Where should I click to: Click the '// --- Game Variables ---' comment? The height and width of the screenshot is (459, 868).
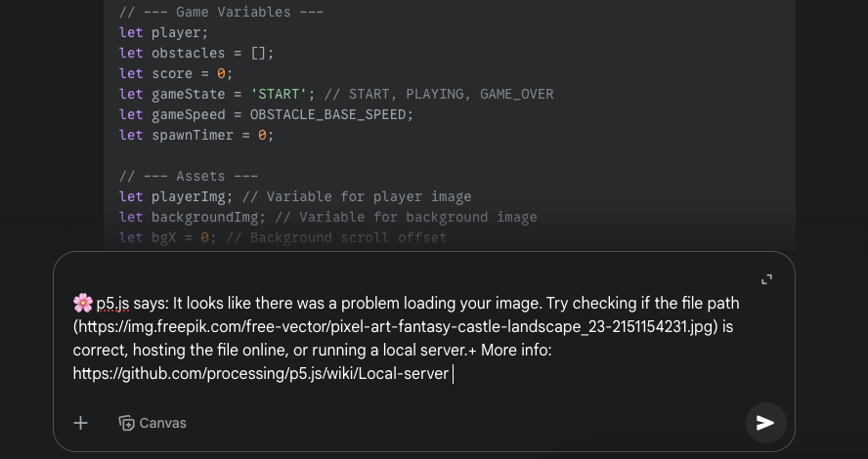tap(221, 12)
